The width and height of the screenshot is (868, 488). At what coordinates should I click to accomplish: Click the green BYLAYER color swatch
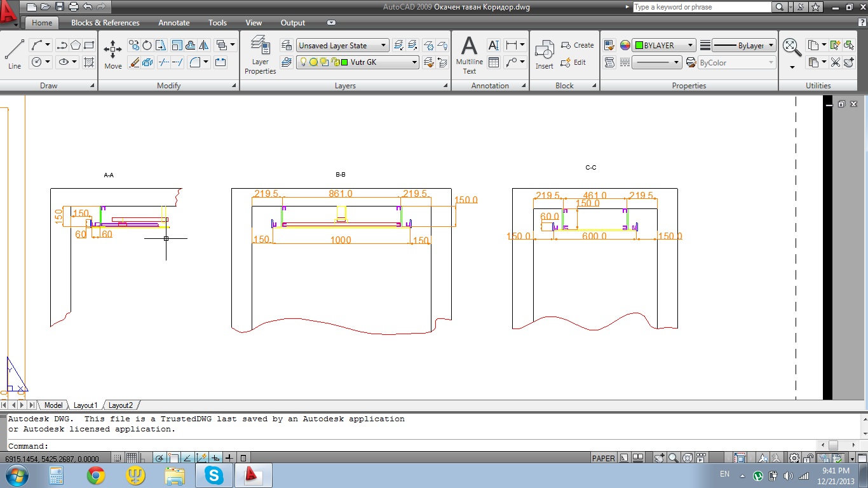(639, 46)
